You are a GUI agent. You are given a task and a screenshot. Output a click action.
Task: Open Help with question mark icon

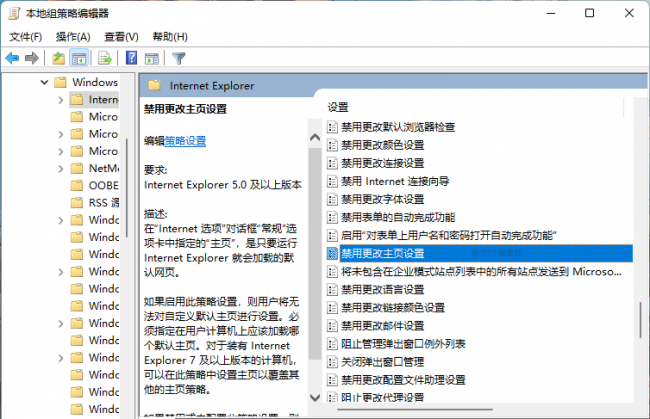131,58
